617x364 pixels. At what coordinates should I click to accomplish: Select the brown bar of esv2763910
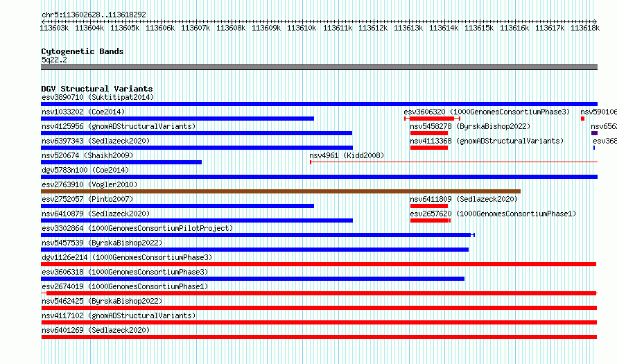point(281,191)
